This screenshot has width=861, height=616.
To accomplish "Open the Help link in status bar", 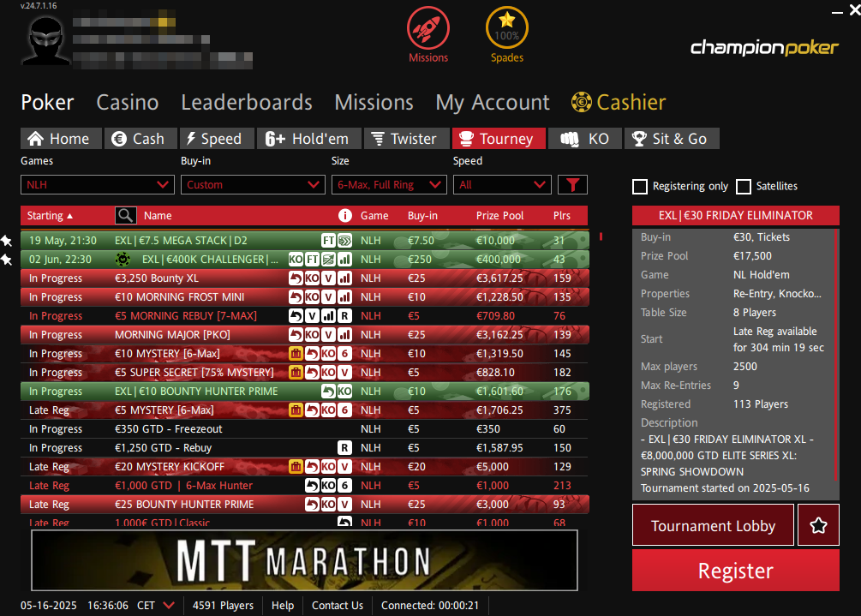I will click(282, 605).
